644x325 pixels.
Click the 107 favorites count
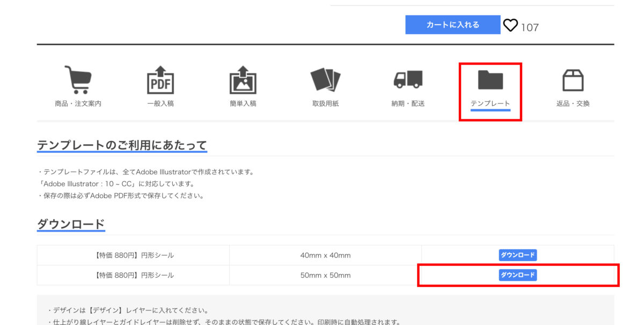pos(530,27)
